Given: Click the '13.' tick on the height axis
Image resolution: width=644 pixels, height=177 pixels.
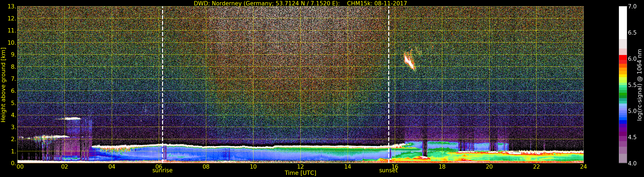Looking at the screenshot, I should click(x=12, y=6).
